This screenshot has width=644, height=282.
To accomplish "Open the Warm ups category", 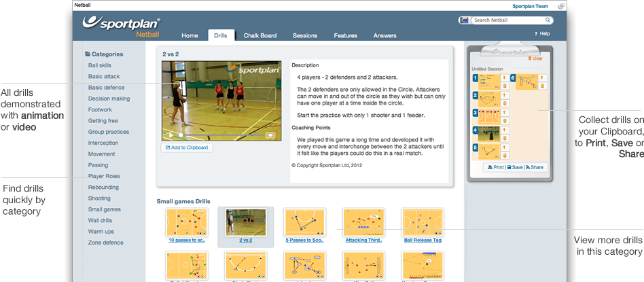I will [x=101, y=232].
